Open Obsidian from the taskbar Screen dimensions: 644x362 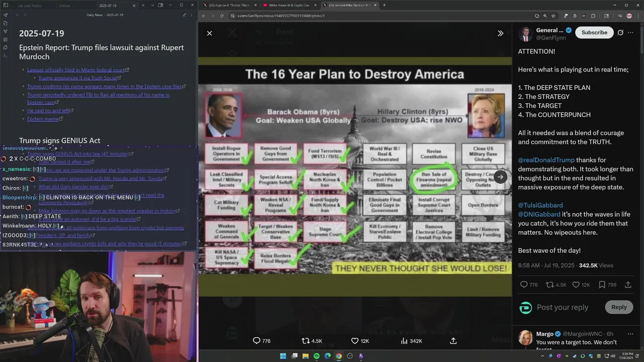click(361, 356)
